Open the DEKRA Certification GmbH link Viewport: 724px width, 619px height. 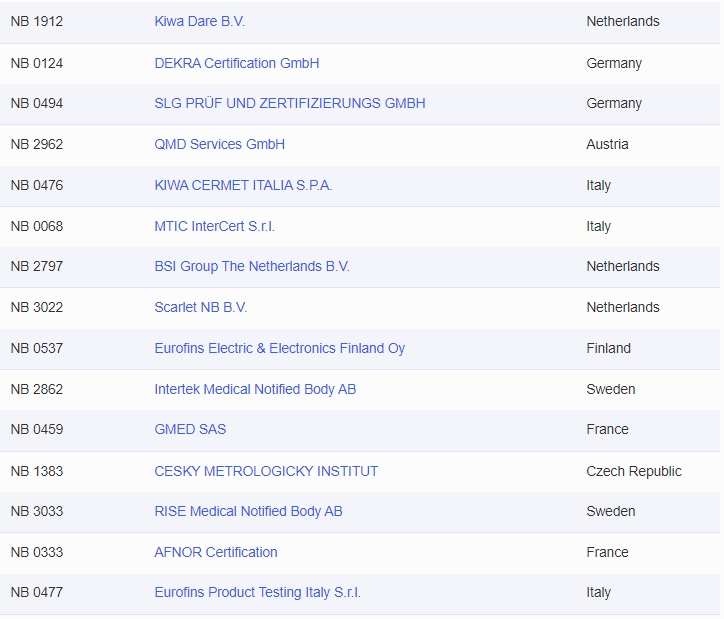tap(237, 63)
